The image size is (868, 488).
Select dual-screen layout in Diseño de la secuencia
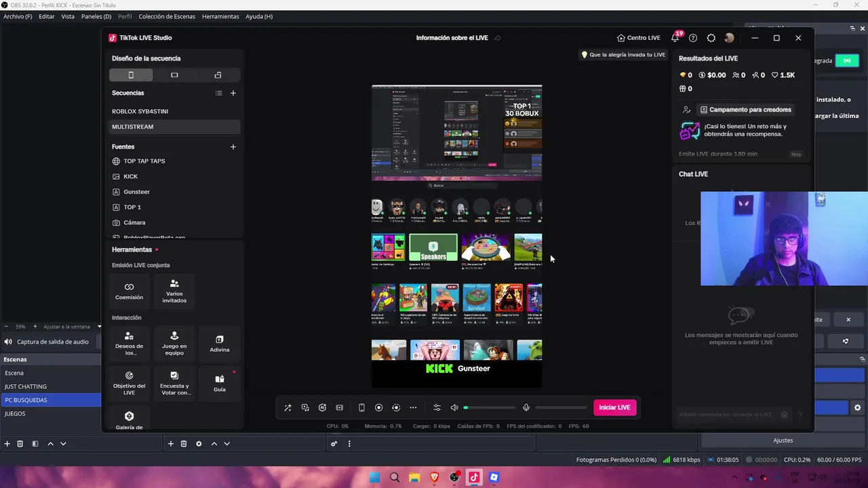(x=218, y=75)
